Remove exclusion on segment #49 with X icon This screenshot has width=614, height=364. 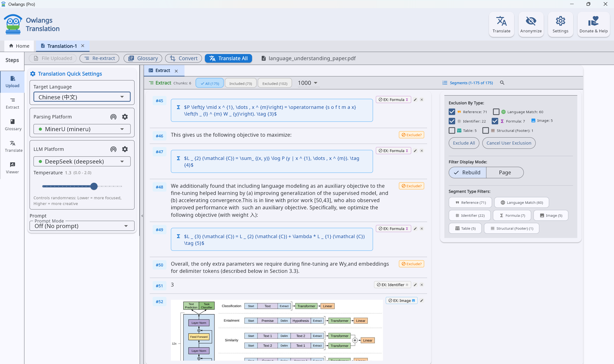pos(422,229)
